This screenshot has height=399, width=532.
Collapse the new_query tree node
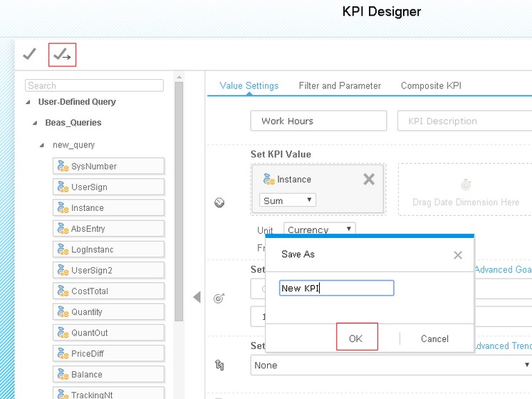coord(43,145)
